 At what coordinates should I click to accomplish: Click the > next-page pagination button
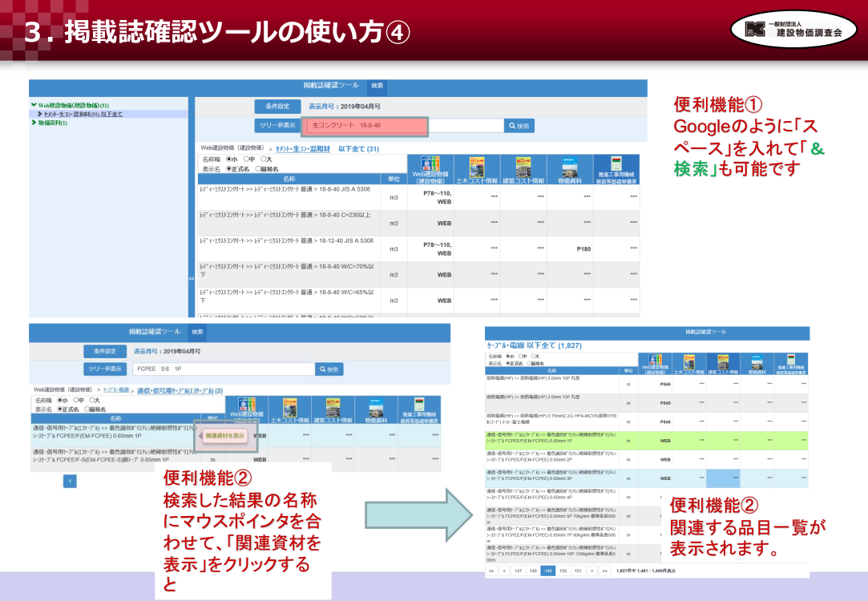(x=591, y=571)
